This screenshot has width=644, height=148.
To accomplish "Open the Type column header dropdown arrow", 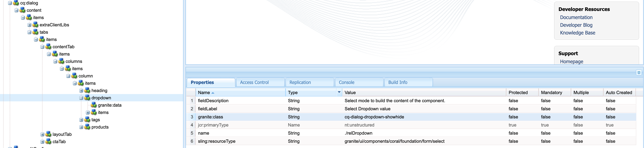I will click(x=339, y=92).
